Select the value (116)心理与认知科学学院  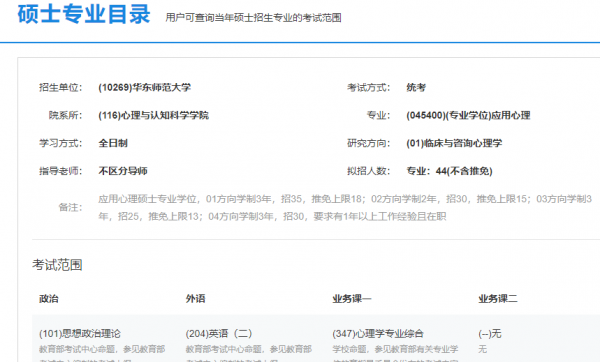tap(153, 116)
